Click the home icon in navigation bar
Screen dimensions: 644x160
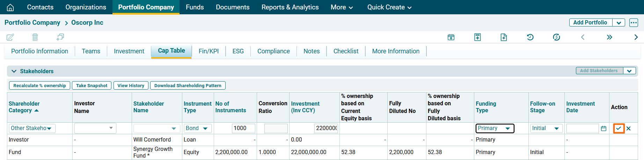10,7
